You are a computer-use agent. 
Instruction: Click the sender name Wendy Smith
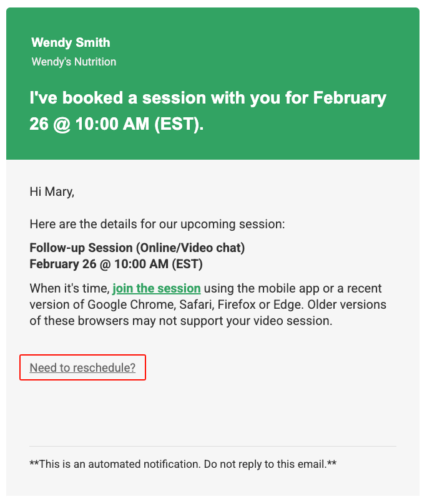tap(71, 43)
